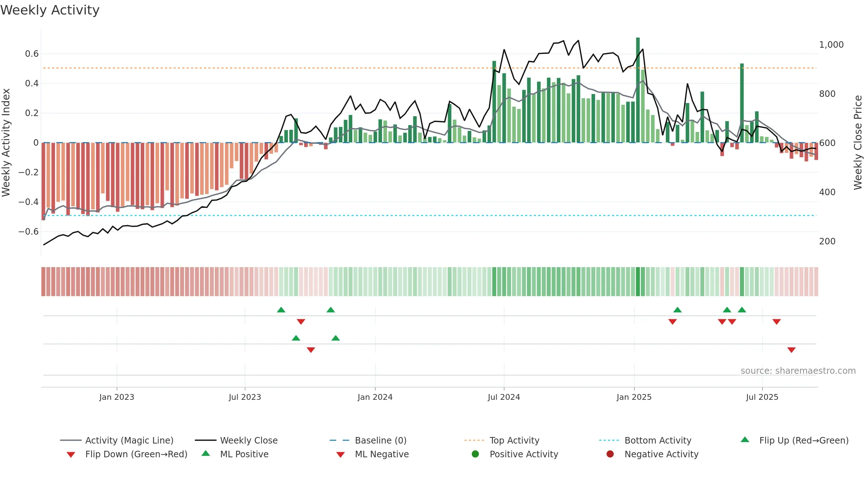Click the Jan 2025 x-axis label
This screenshot has height=488, width=868.
(634, 397)
